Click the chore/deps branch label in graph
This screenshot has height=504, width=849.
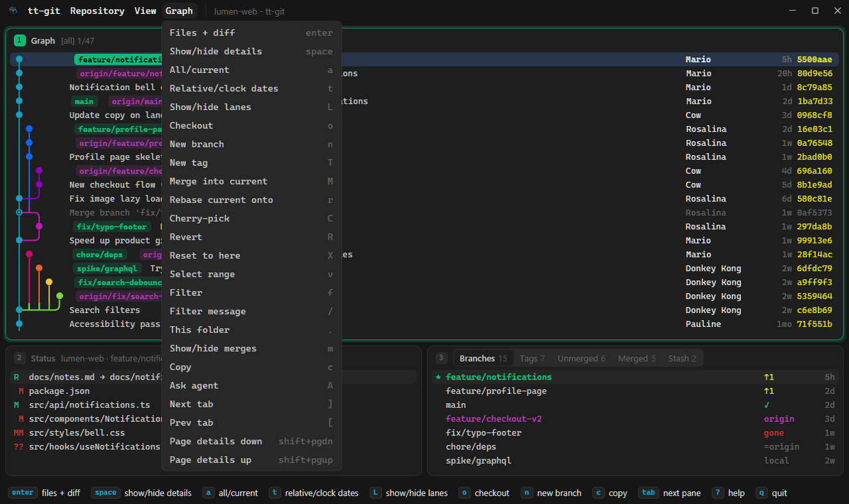coord(99,255)
